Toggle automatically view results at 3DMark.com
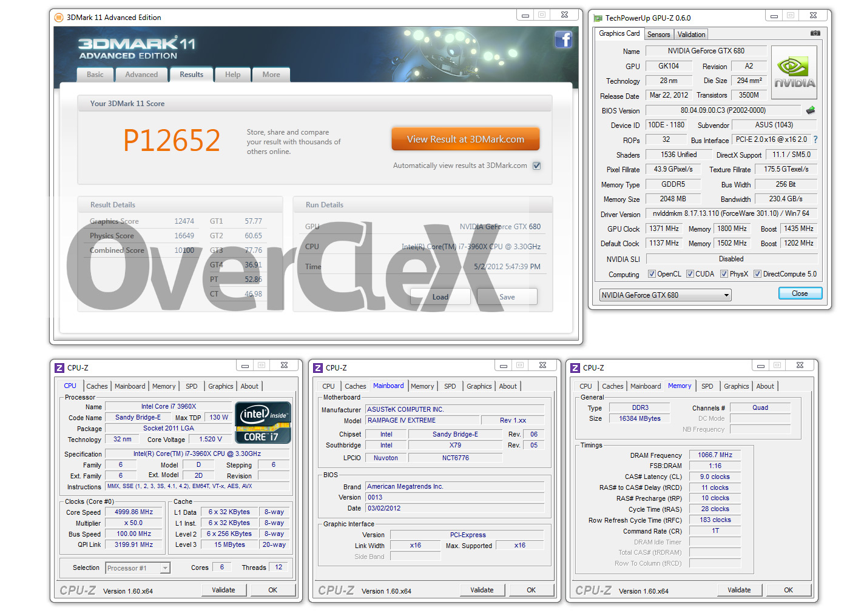Screen dimensions: 864x616 click(536, 166)
